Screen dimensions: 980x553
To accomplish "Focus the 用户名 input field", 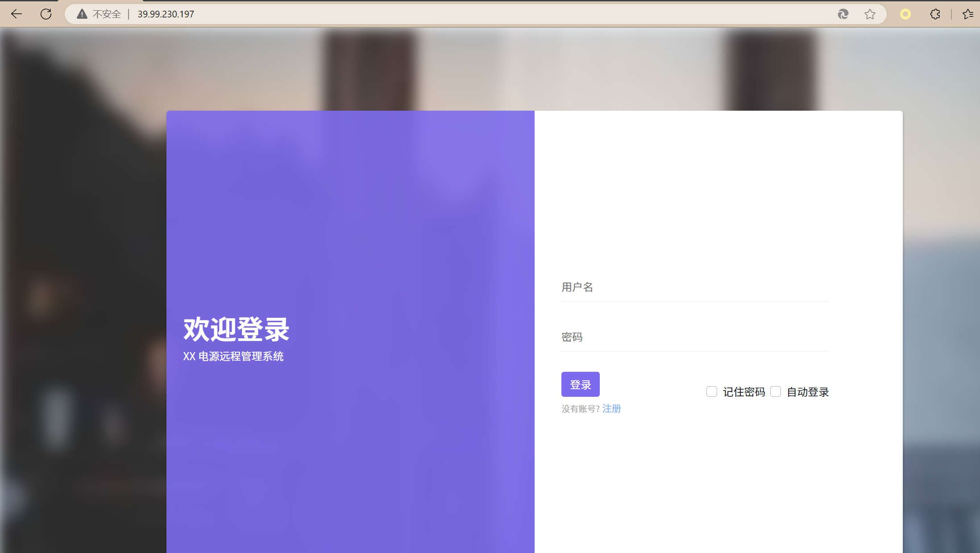I will (x=694, y=287).
